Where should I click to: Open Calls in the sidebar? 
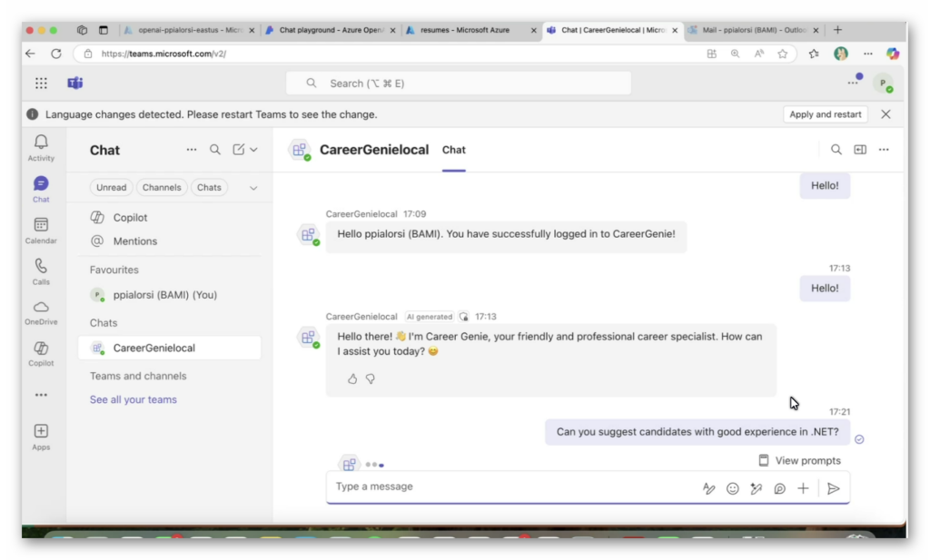41,271
